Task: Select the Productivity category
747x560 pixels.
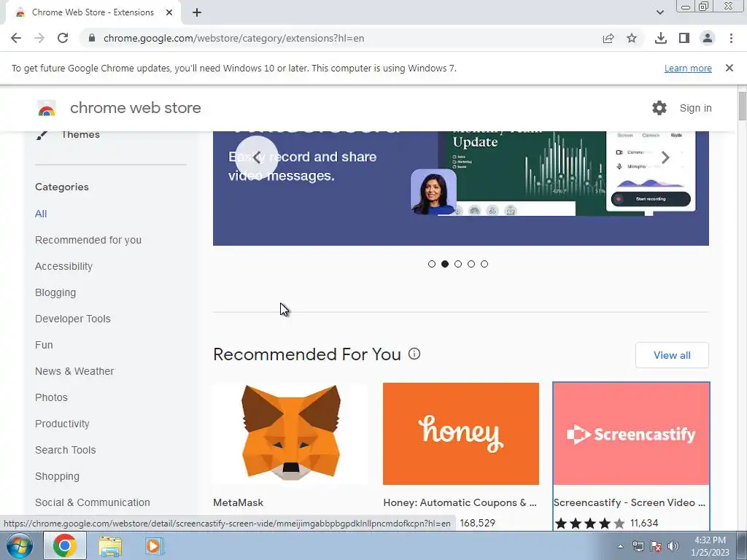Action: [x=63, y=424]
